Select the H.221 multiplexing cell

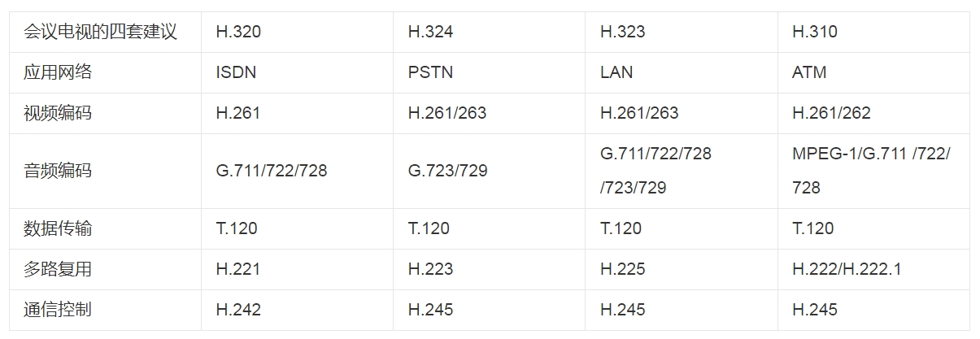coord(238,269)
